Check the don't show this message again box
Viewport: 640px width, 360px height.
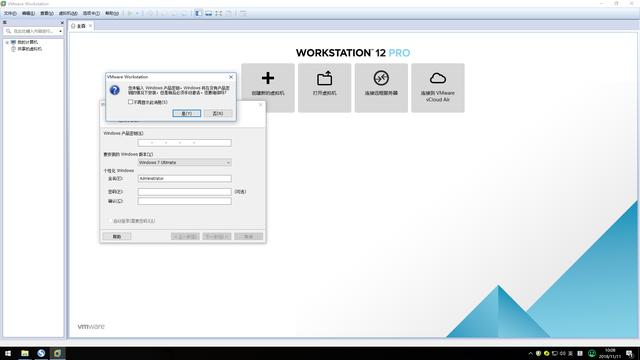131,102
